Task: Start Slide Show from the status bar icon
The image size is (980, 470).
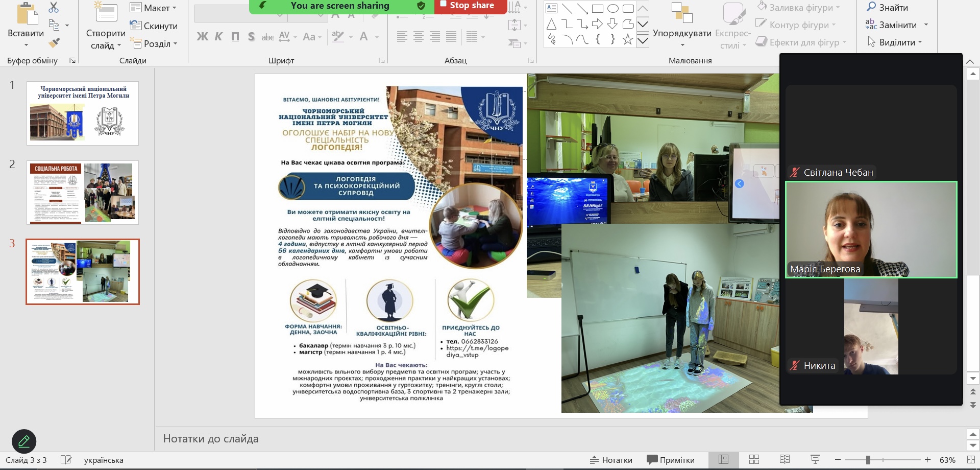Action: pyautogui.click(x=815, y=459)
